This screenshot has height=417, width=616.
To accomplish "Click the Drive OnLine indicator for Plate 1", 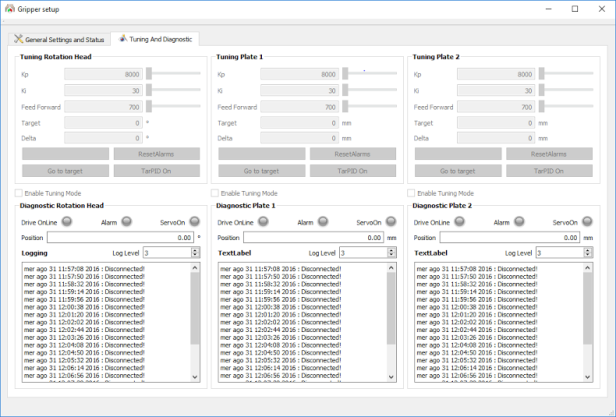I will (265, 222).
